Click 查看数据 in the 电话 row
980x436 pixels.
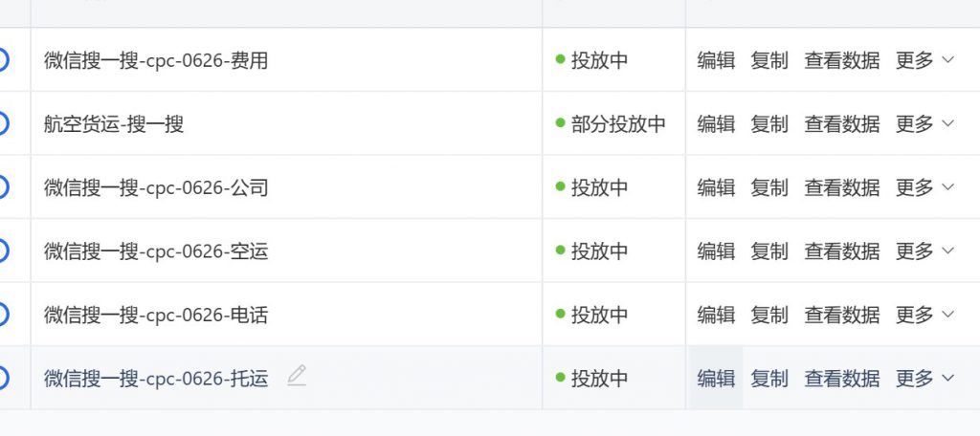842,315
